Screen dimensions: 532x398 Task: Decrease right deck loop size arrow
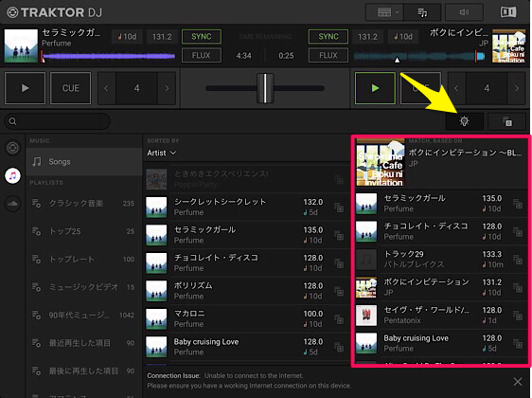(456, 88)
